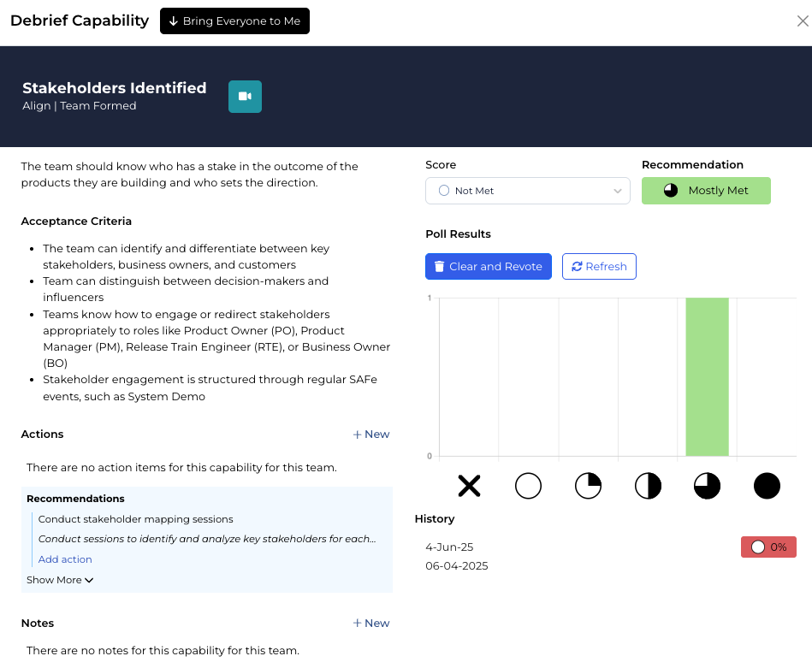Open the Score dropdown showing Not Met
Screen dimensions: 812x668
click(x=527, y=191)
